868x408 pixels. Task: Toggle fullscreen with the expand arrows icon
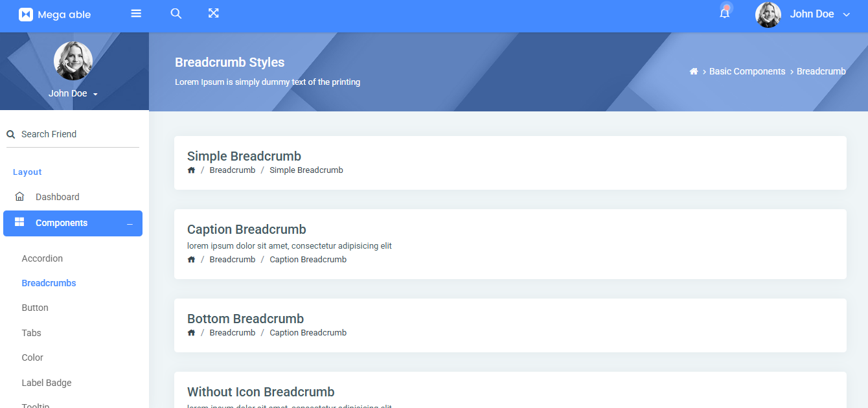click(x=213, y=14)
